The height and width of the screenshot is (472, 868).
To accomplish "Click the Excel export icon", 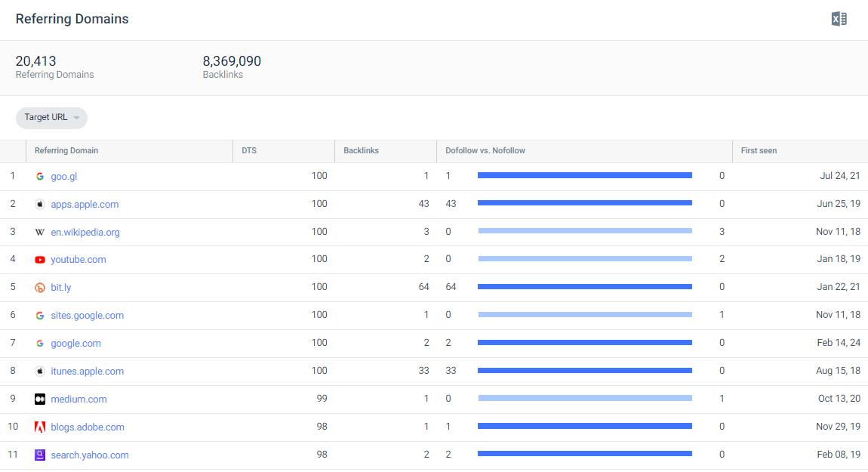I will tap(838, 18).
